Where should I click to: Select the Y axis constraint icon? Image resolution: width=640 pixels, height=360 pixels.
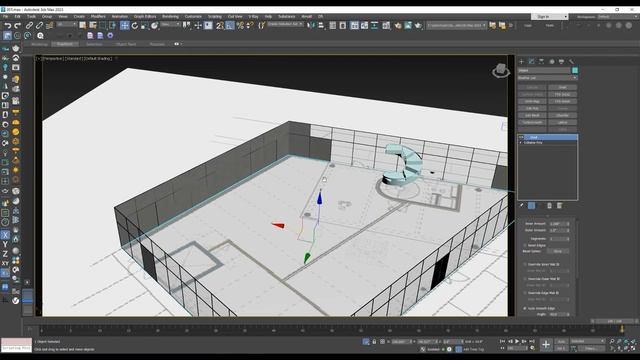(5, 244)
